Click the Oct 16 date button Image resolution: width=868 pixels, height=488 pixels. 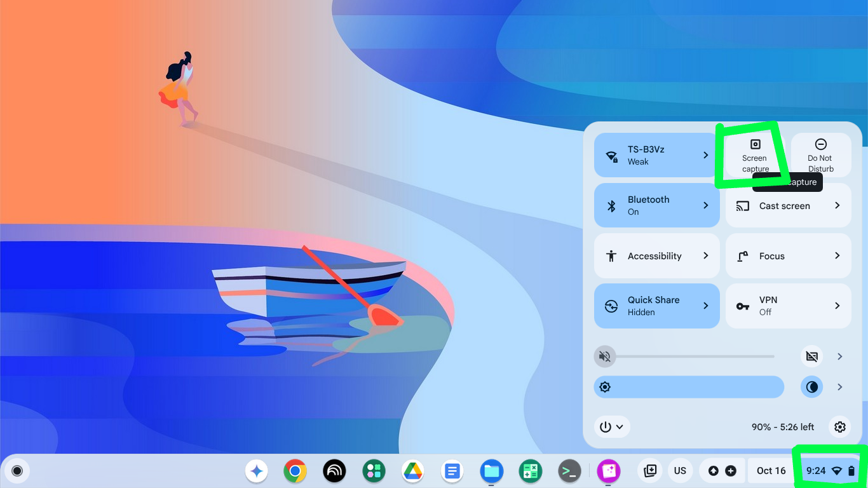coord(771,471)
